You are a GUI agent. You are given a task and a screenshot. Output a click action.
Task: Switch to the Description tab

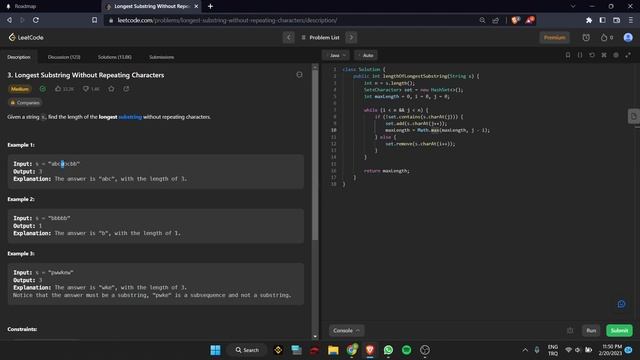pyautogui.click(x=19, y=57)
